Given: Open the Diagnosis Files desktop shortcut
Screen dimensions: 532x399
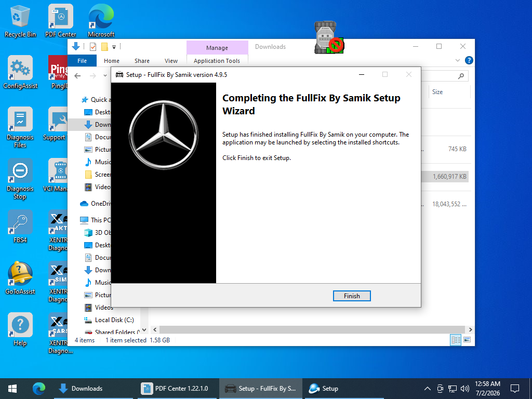Looking at the screenshot, I should [x=20, y=127].
